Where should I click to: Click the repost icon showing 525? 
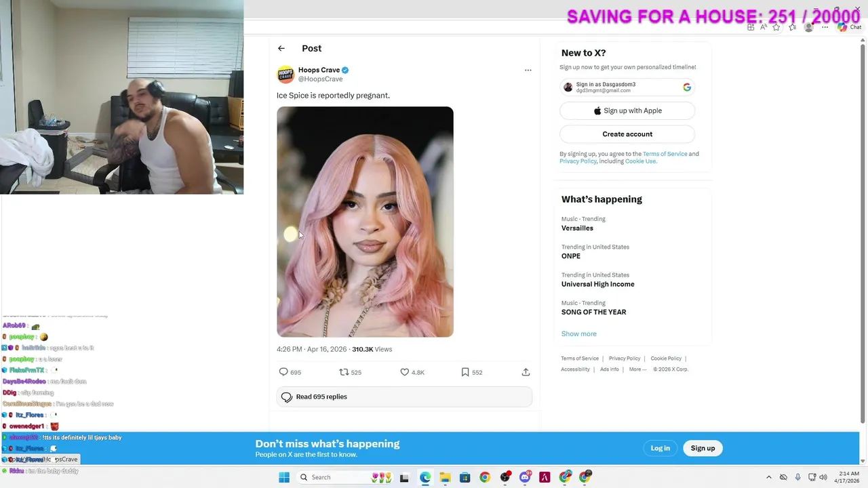point(344,372)
